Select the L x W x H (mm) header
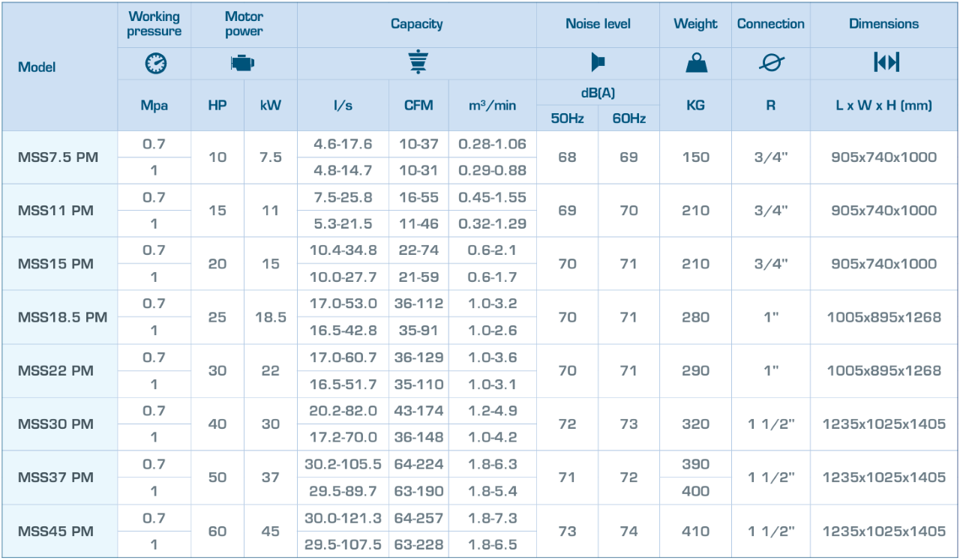The image size is (960, 560). pyautogui.click(x=884, y=105)
